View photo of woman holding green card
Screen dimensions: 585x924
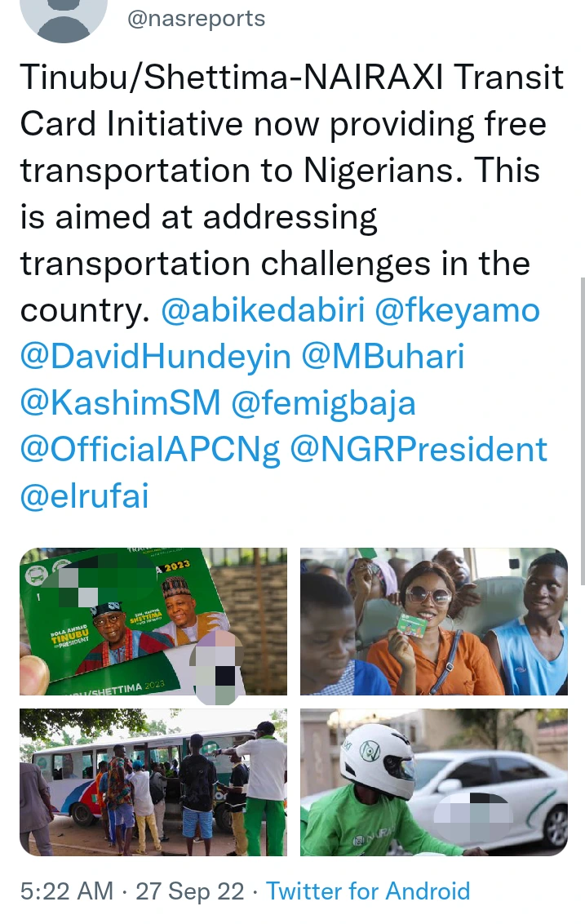point(433,622)
